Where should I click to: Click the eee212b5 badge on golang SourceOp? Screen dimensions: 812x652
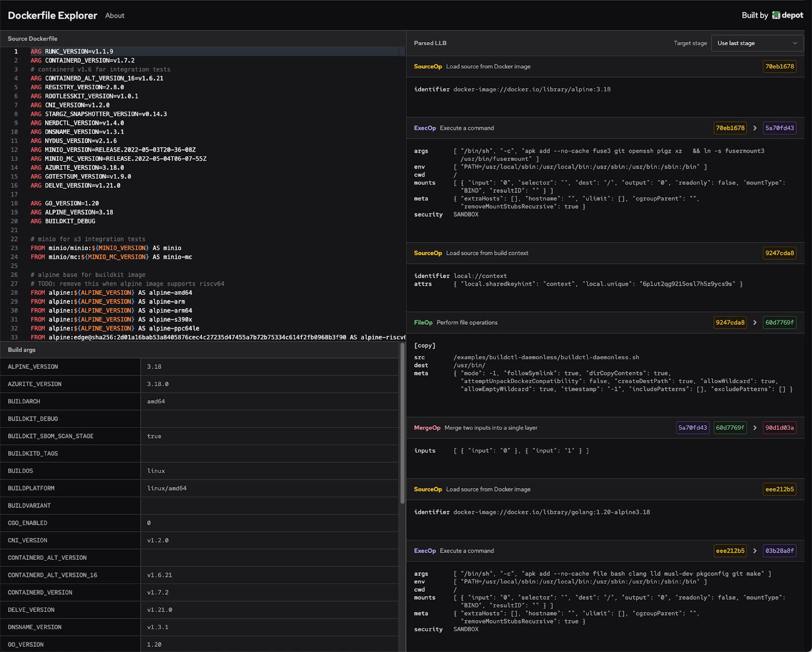point(780,489)
